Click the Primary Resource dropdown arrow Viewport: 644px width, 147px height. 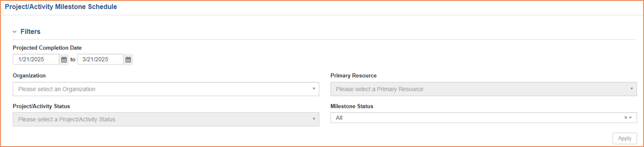coord(631,89)
